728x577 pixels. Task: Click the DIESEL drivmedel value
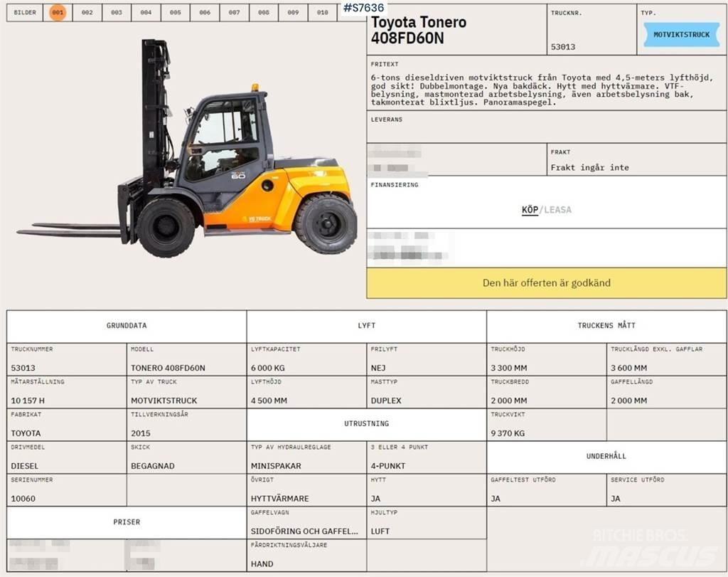point(25,466)
